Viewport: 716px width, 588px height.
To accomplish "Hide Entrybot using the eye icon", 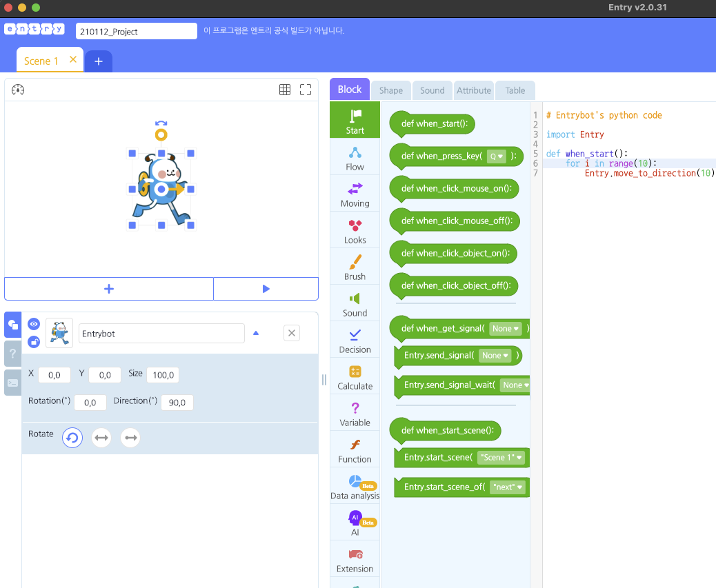I will (34, 323).
